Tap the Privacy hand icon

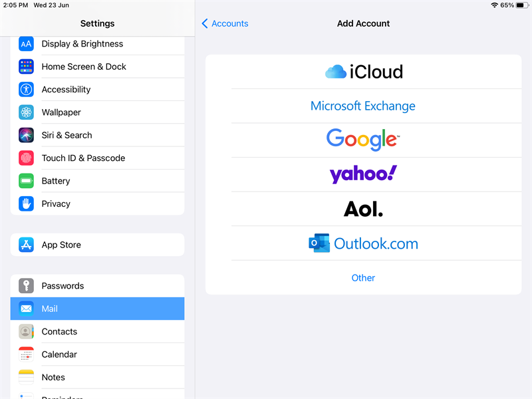click(26, 203)
